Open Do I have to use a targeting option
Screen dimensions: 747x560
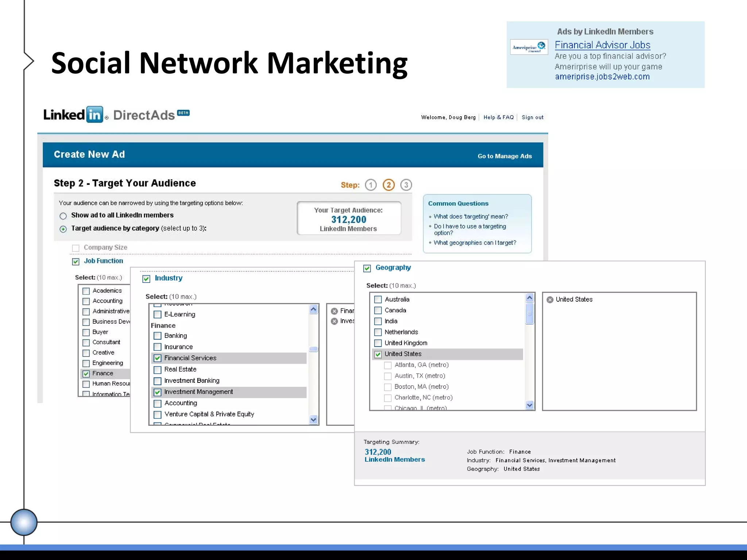pos(470,230)
